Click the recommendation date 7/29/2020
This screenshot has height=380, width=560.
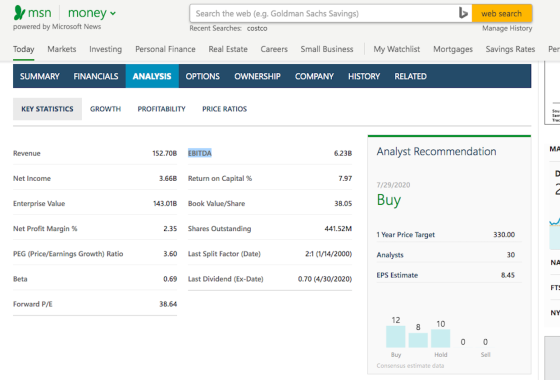(393, 185)
